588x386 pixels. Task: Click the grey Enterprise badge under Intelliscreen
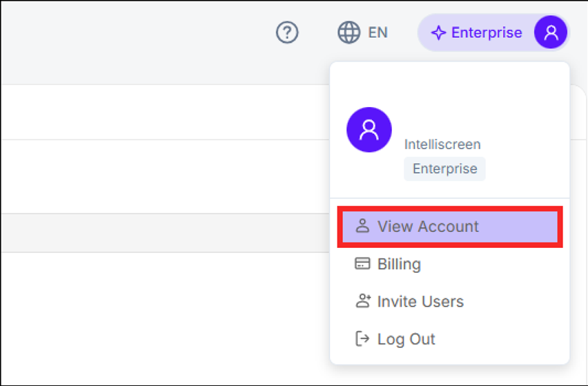coord(444,168)
